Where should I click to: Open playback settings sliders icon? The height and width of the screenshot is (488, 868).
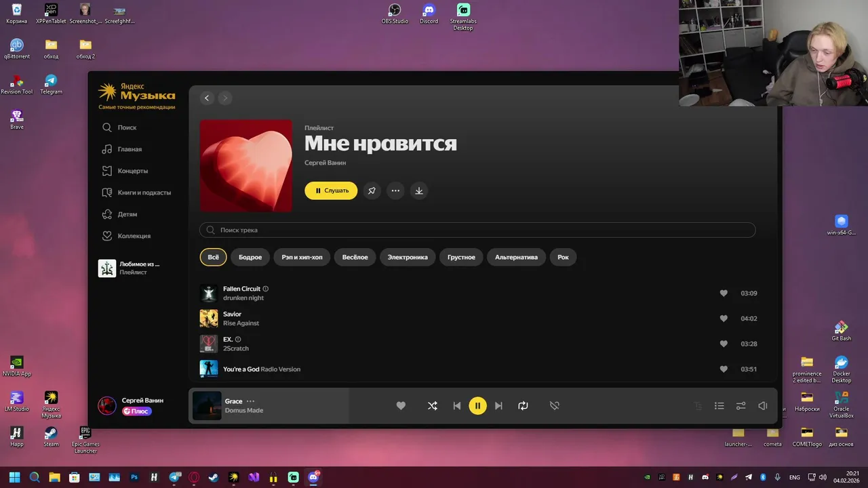[741, 406]
